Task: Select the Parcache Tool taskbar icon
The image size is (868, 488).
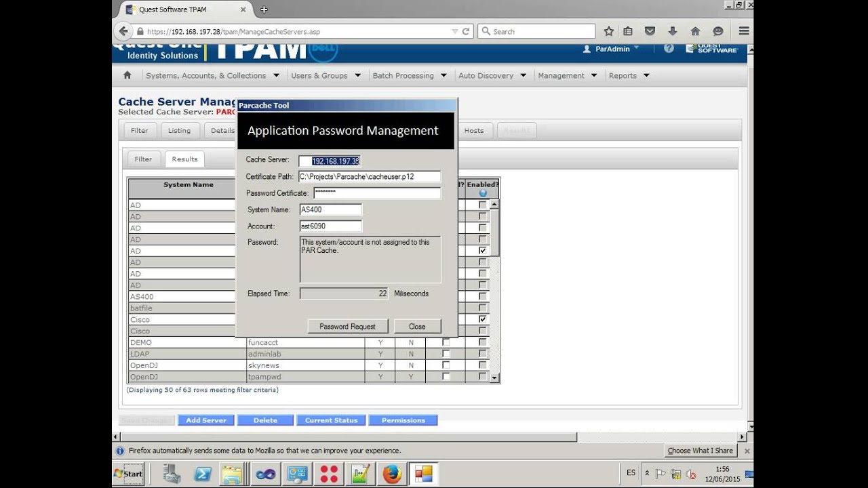Action: pyautogui.click(x=424, y=474)
